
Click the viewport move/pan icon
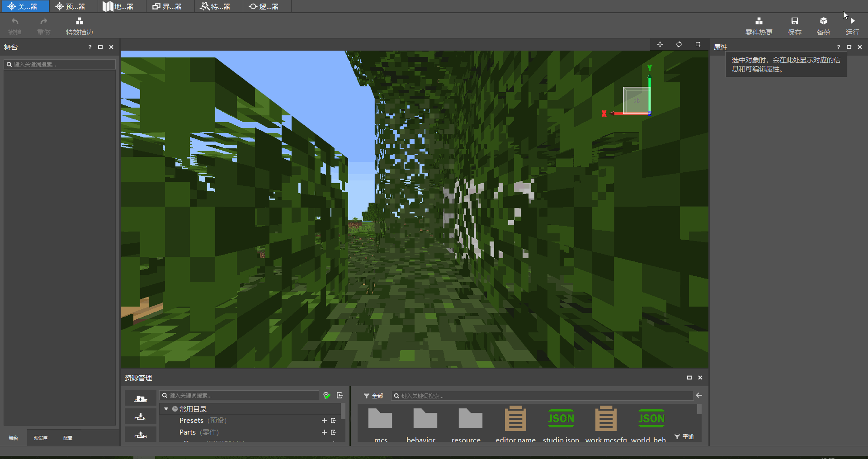point(660,44)
